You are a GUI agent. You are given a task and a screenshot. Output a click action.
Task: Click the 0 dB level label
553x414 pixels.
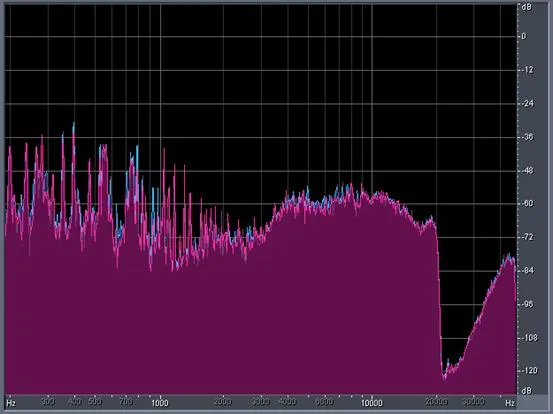(x=523, y=36)
